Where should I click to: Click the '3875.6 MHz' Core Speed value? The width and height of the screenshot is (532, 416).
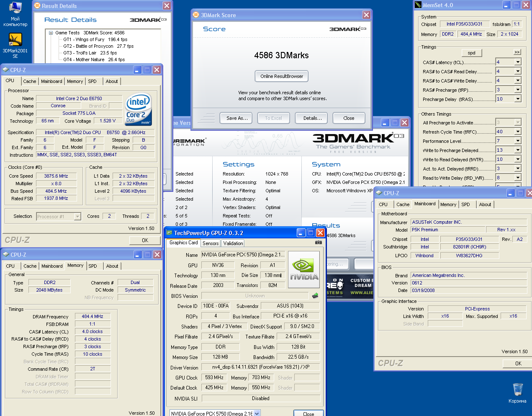tap(56, 176)
